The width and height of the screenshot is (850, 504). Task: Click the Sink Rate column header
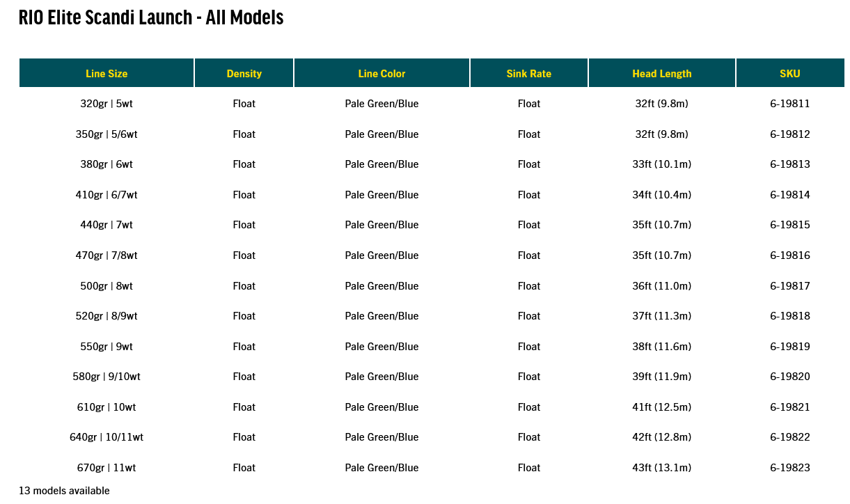529,73
